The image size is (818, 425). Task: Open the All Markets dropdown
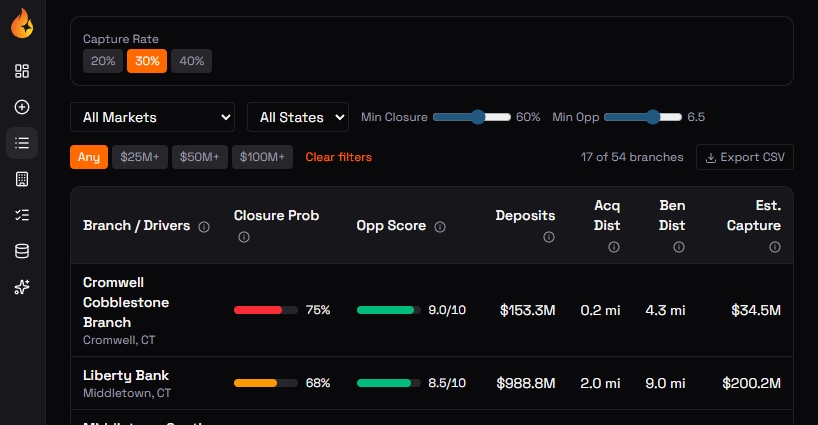[x=152, y=117]
